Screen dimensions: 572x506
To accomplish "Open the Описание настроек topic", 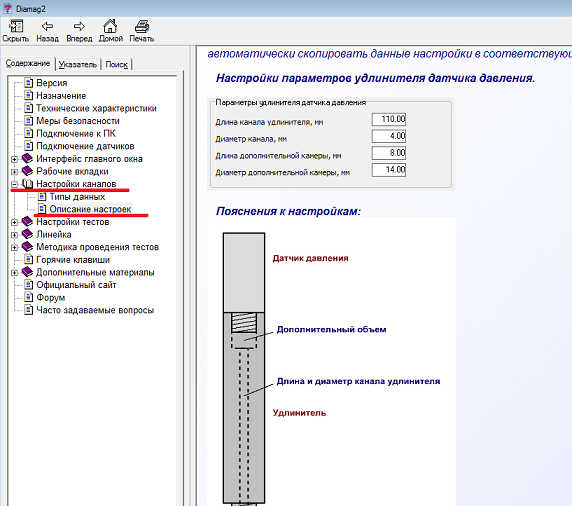I will [x=90, y=209].
